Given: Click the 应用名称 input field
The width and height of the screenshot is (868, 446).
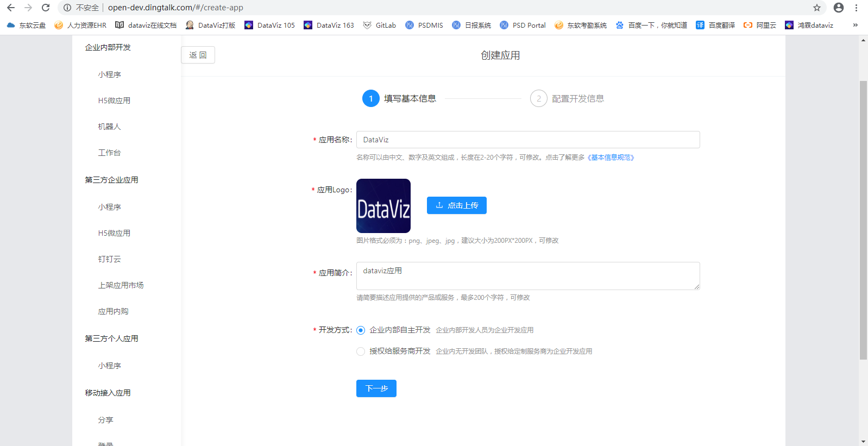Looking at the screenshot, I should pos(528,140).
